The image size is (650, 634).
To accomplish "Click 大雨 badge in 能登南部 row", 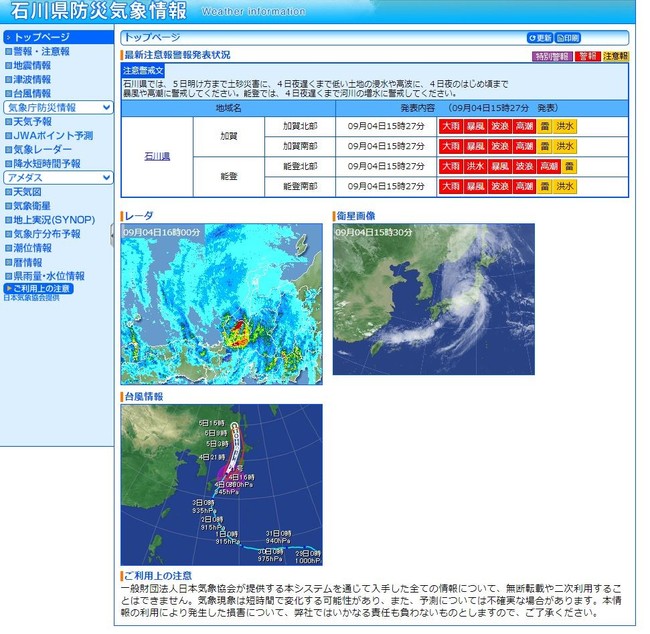I will point(450,187).
